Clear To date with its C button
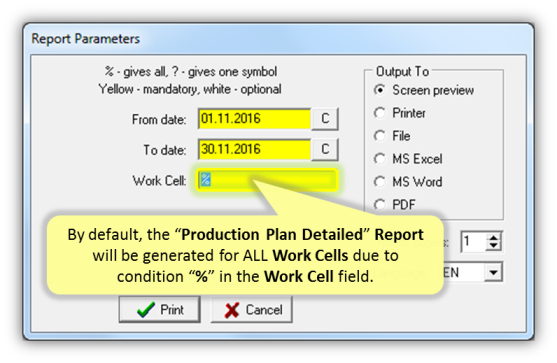557x363 pixels. click(x=325, y=149)
